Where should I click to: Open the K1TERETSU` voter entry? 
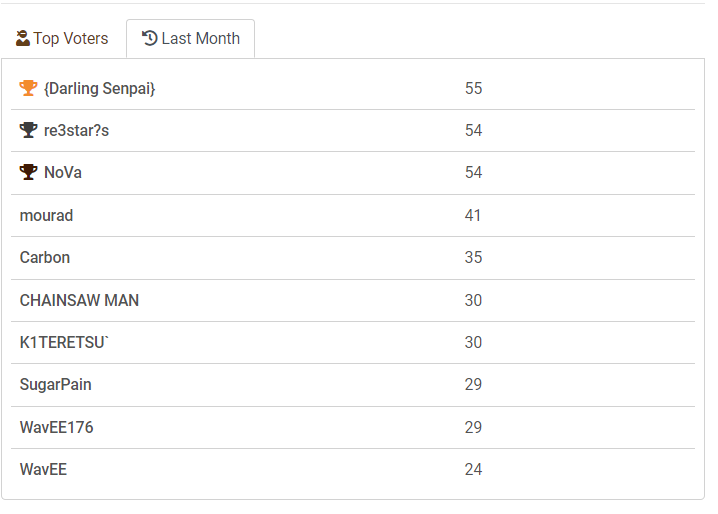coord(64,342)
